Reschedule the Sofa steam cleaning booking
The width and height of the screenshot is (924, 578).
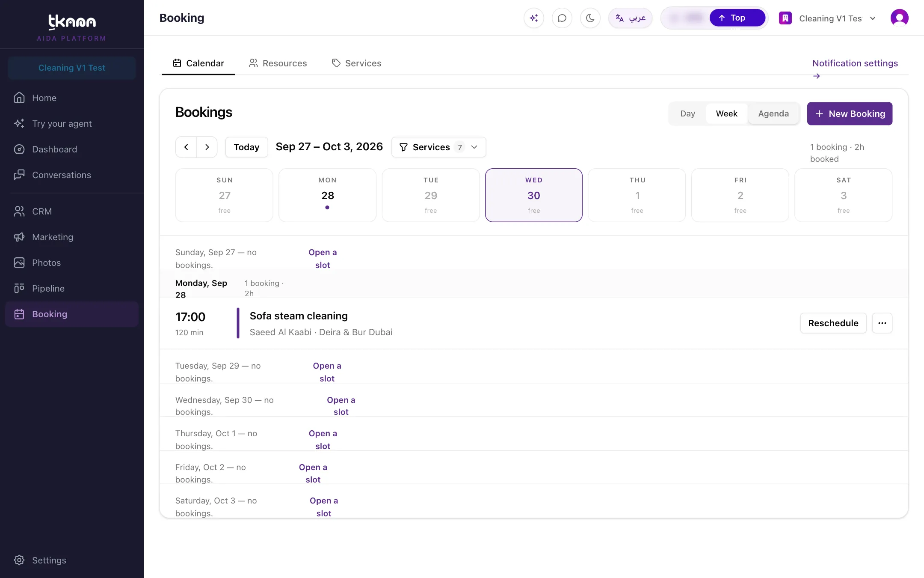(x=833, y=323)
